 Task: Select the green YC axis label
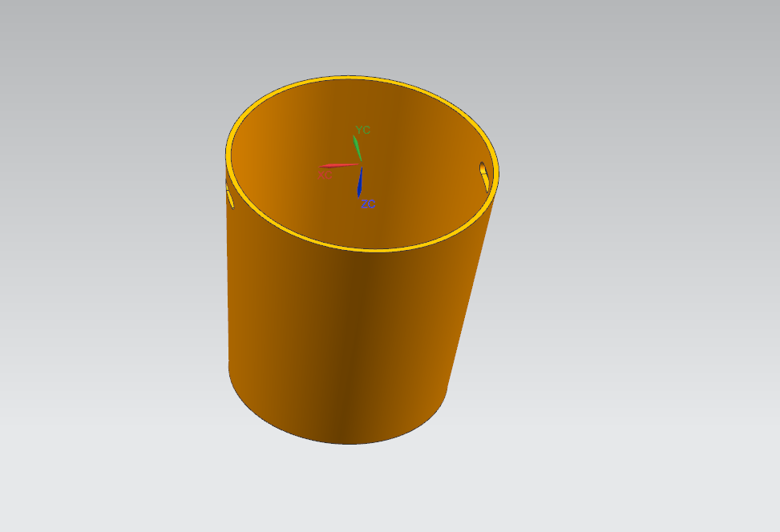[362, 130]
